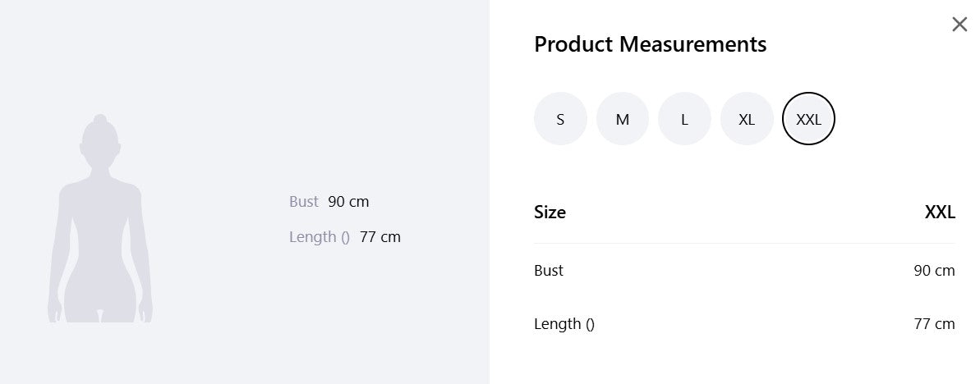Click the Length () row in measurements table
The image size is (980, 384).
coord(744,324)
